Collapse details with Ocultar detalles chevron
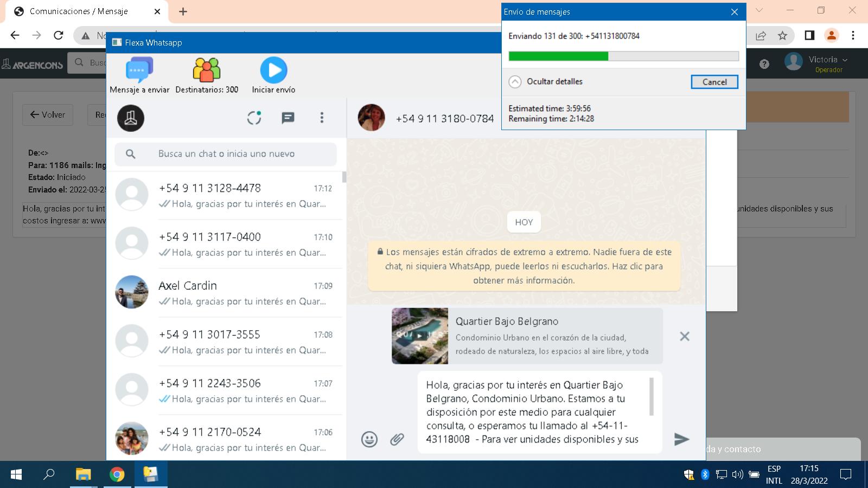The width and height of the screenshot is (868, 488). click(x=515, y=82)
